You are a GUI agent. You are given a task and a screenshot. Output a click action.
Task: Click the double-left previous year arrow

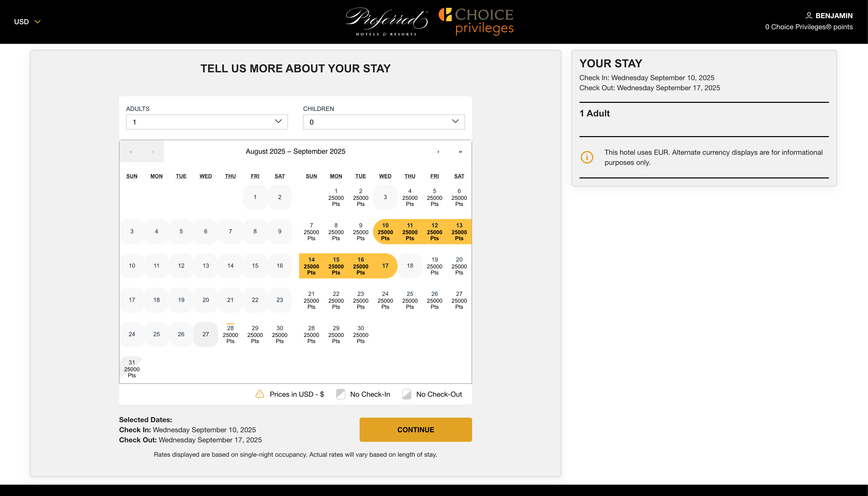(131, 151)
